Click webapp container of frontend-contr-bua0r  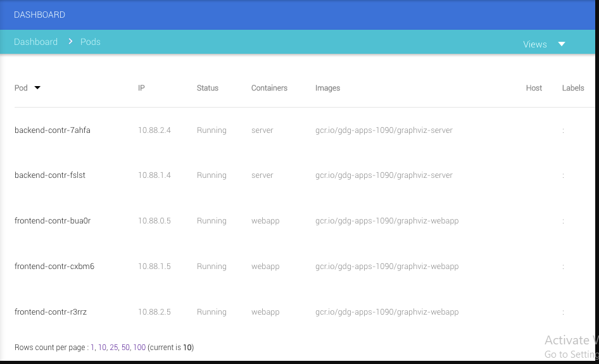tap(265, 221)
